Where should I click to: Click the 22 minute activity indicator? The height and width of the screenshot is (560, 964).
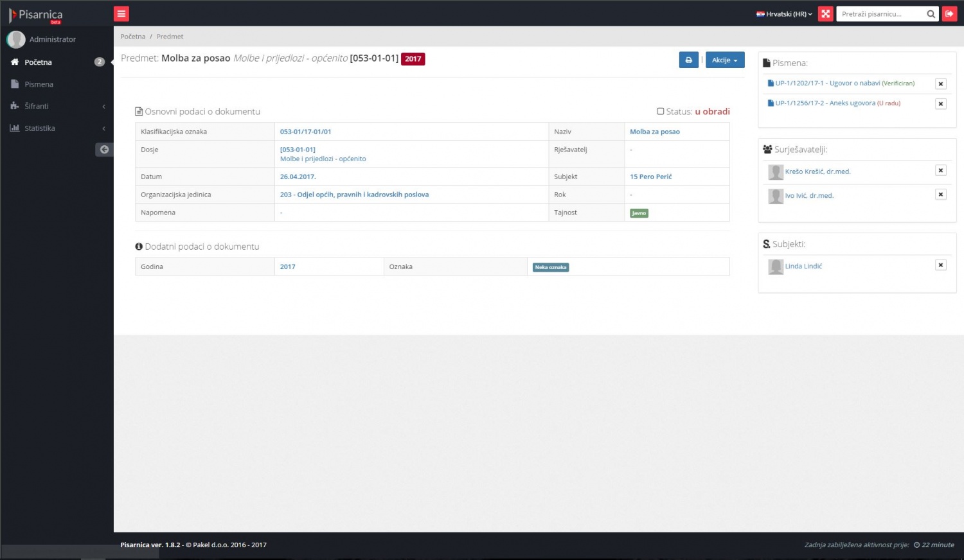[x=934, y=545]
